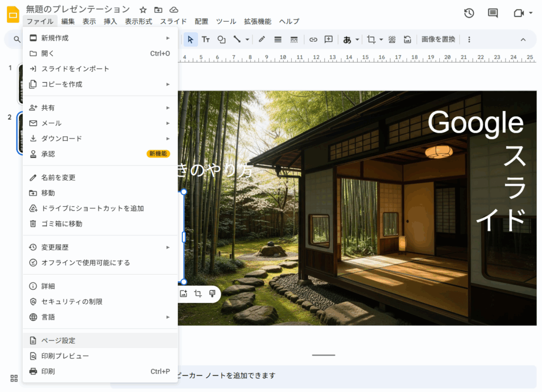Viewport: 542px width, 392px height.
Task: Click the 画像を置換 button
Action: [x=438, y=40]
